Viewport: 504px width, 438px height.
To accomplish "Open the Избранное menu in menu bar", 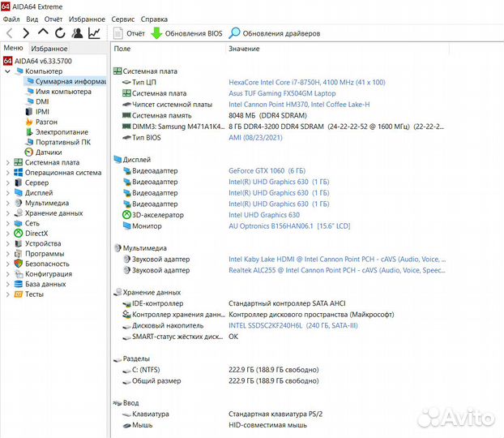I will [x=87, y=19].
